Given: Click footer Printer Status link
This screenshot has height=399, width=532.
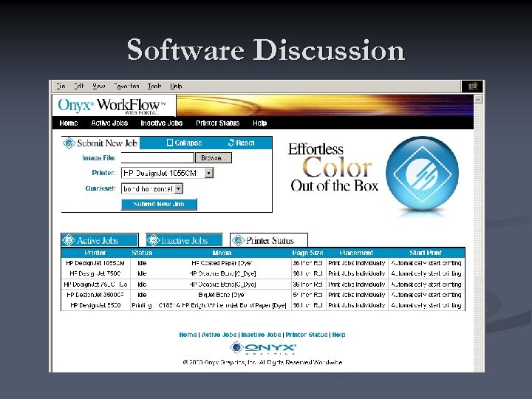Looking at the screenshot, I should [307, 335].
